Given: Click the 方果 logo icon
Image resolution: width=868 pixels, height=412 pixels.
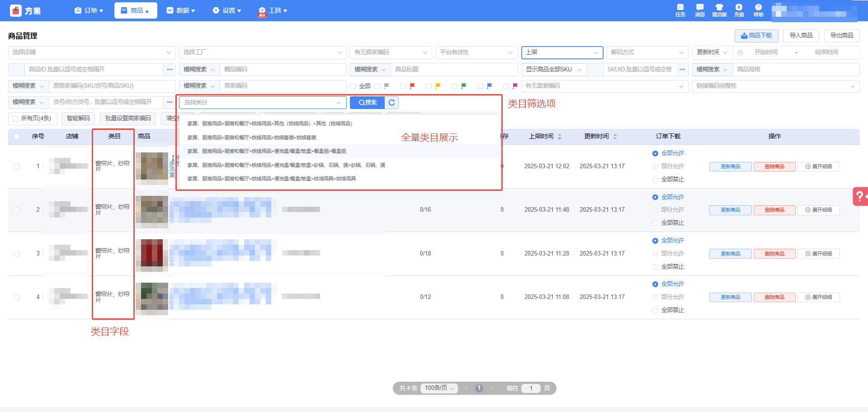Looking at the screenshot, I should [16, 10].
